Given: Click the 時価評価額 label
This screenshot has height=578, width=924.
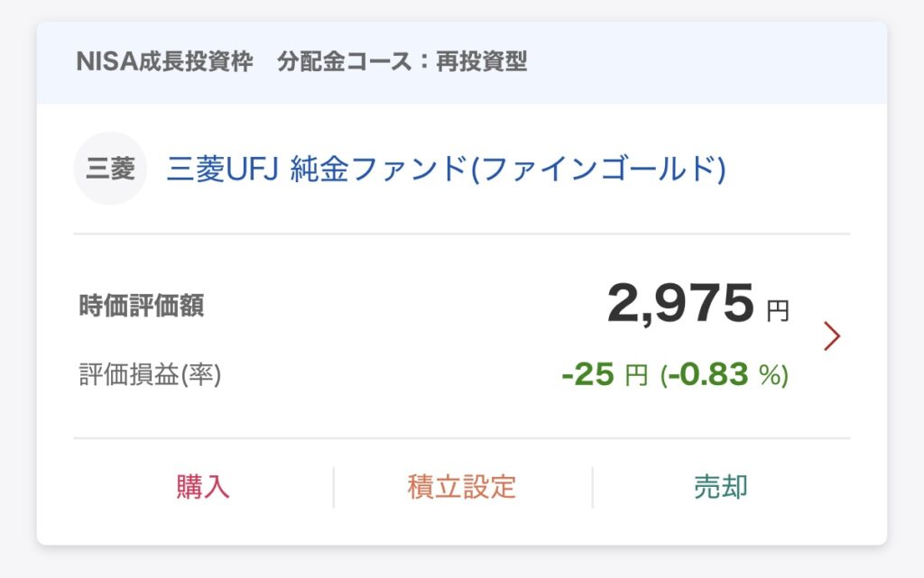Looking at the screenshot, I should (x=141, y=306).
